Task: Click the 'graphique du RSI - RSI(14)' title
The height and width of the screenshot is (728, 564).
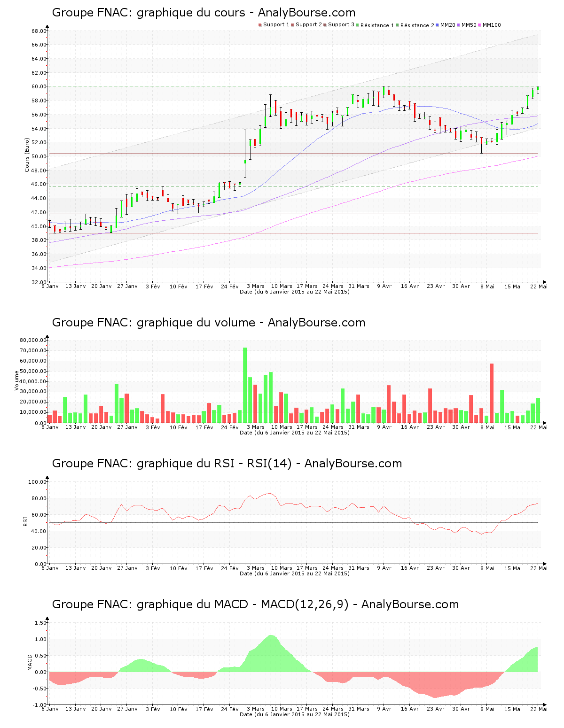Action: click(227, 464)
